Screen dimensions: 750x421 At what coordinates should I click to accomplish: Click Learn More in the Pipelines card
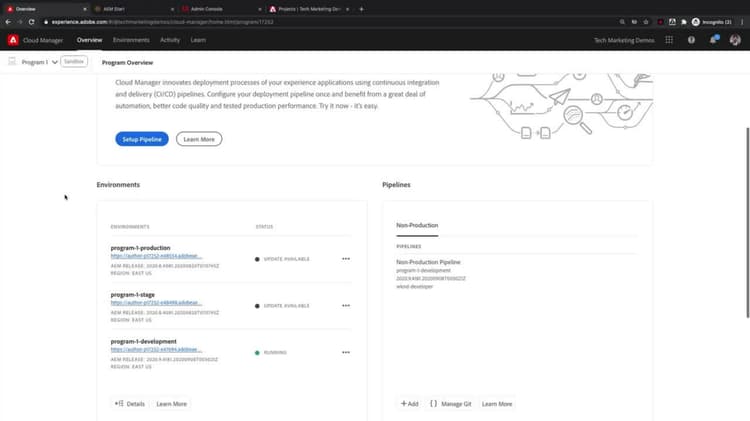(496, 404)
